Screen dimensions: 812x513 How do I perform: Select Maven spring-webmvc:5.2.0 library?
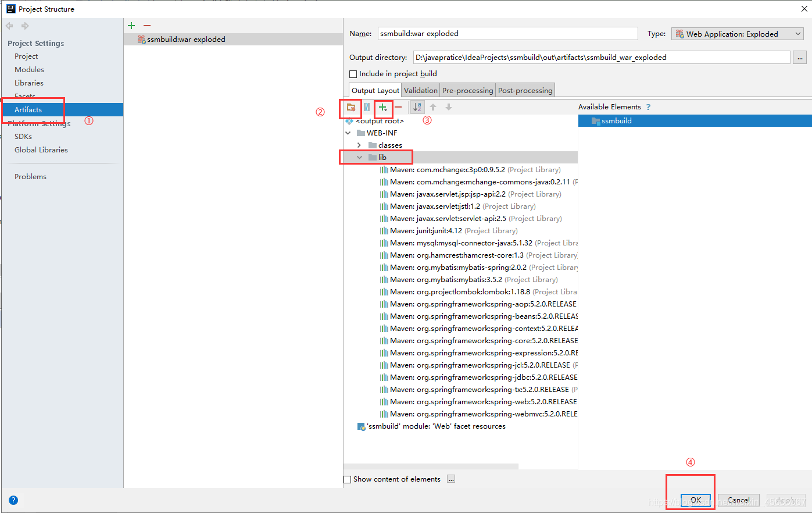[478, 414]
